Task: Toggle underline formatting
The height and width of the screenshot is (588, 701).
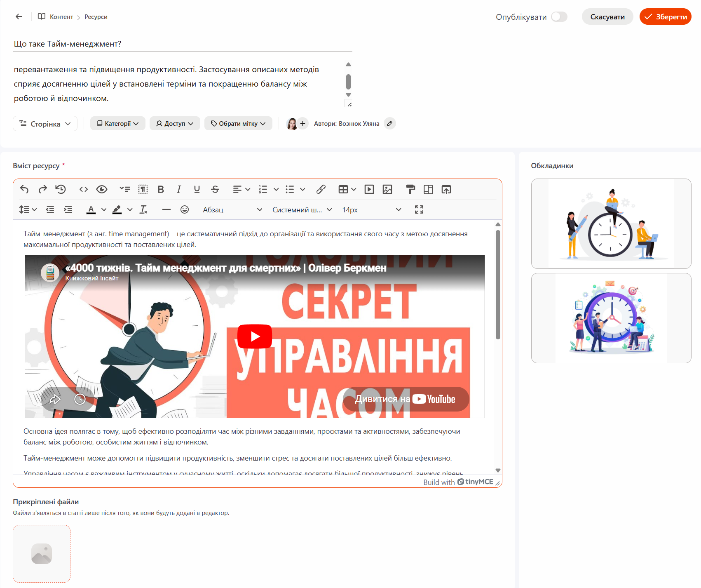Action: click(x=197, y=189)
